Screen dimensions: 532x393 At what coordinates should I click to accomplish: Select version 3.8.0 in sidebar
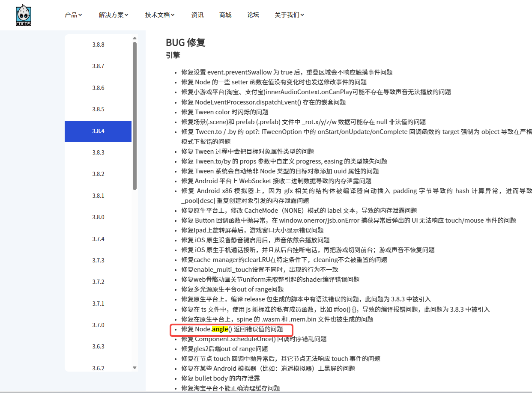[98, 217]
